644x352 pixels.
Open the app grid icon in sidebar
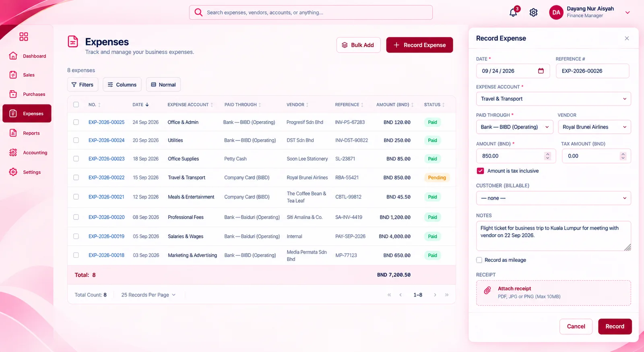point(24,37)
